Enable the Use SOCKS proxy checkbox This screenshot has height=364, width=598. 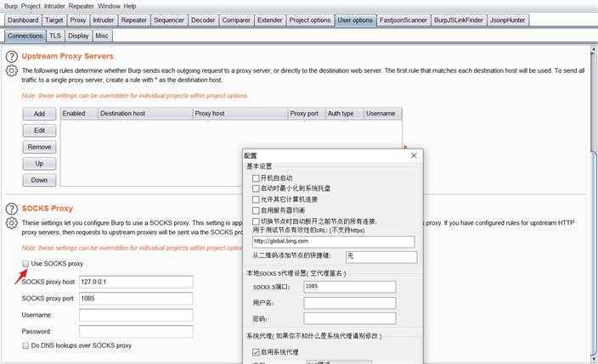coord(25,263)
